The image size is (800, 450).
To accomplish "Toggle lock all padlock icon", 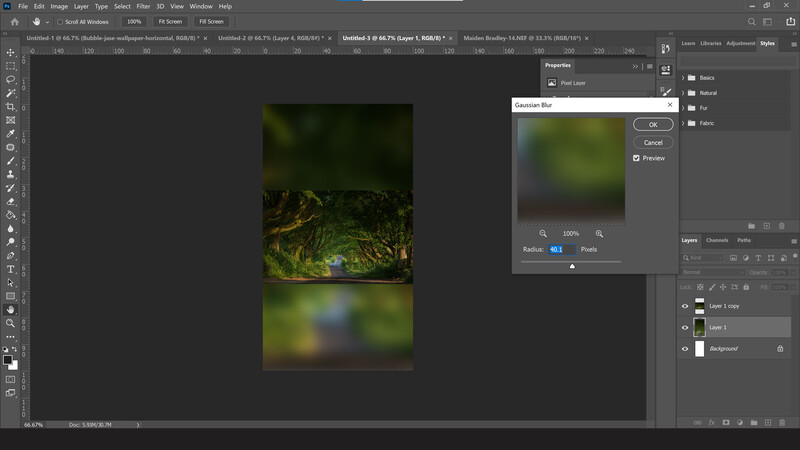I will coord(746,287).
